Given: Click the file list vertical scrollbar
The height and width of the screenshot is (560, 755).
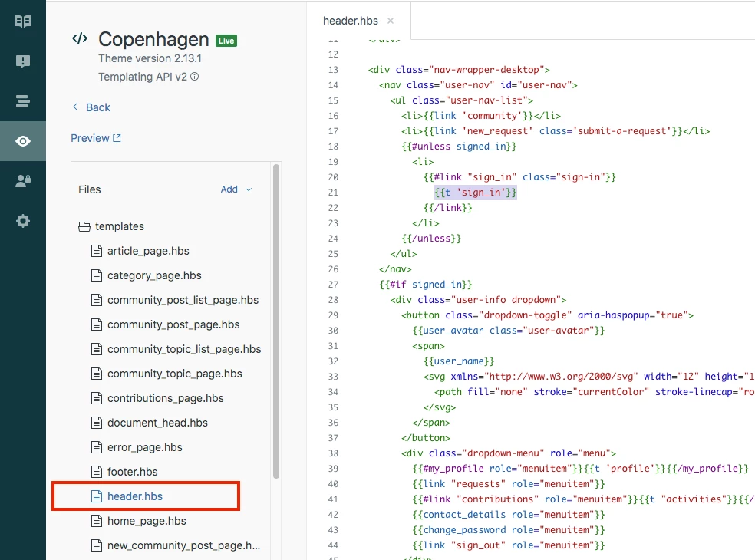Looking at the screenshot, I should click(276, 321).
